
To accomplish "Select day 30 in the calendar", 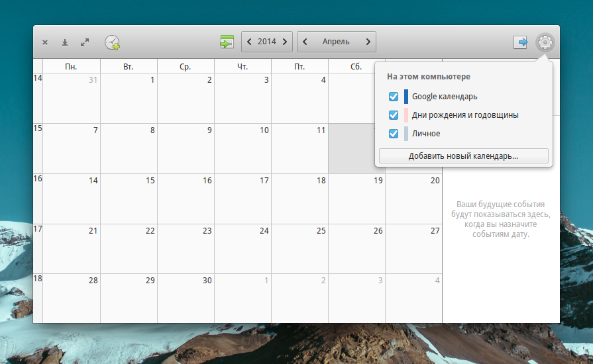I will [x=186, y=298].
